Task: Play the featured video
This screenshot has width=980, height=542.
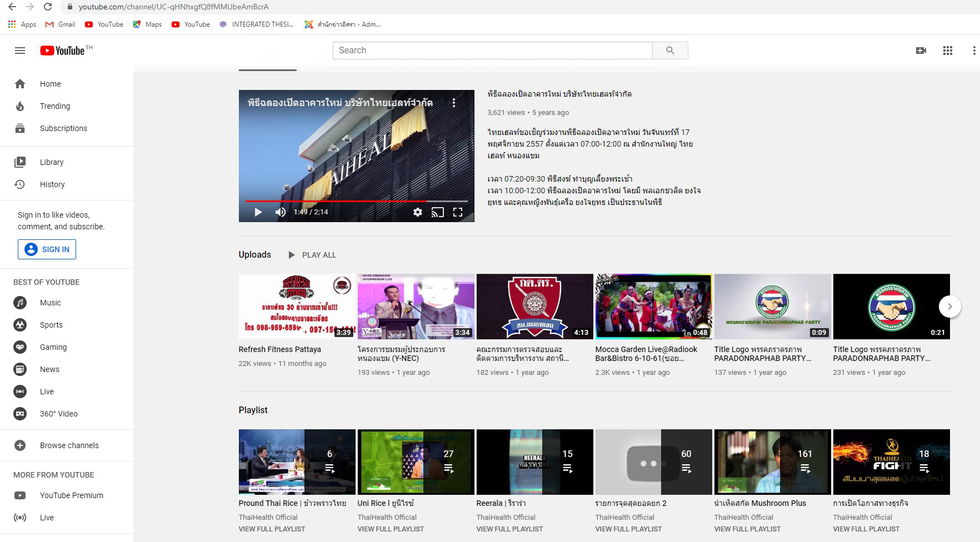Action: (x=258, y=212)
